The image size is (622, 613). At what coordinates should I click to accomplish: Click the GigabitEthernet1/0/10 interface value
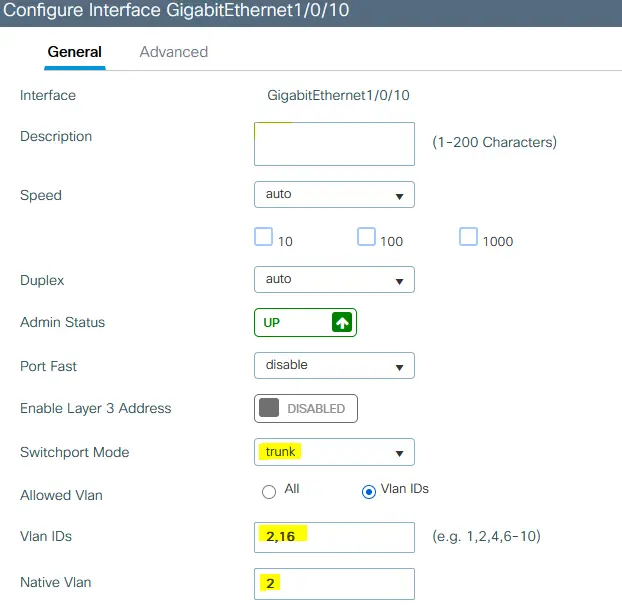click(x=338, y=95)
